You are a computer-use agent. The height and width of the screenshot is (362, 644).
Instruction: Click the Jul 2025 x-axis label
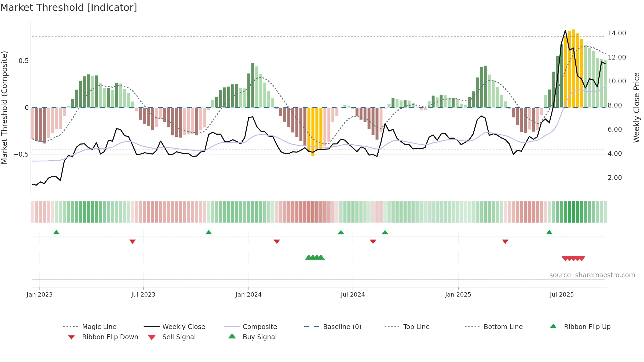(x=562, y=295)
